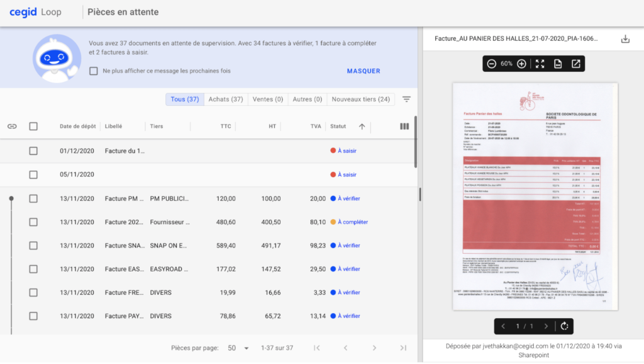Select the Facture PM row checkbox
This screenshot has width=644, height=364.
pos(33,198)
